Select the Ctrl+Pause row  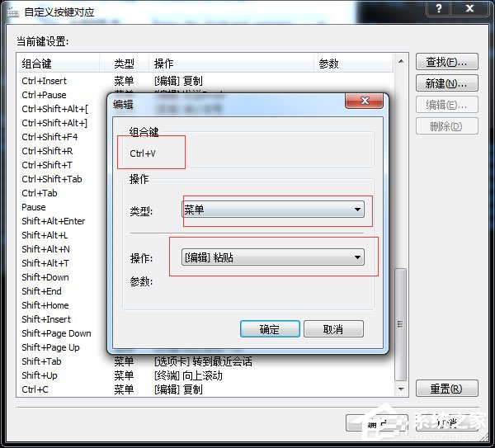click(x=44, y=95)
